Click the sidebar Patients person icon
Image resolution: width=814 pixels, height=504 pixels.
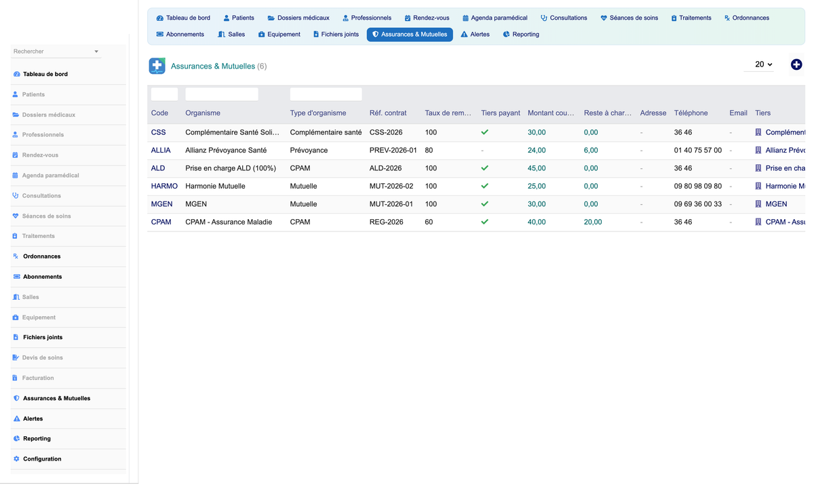click(x=16, y=94)
